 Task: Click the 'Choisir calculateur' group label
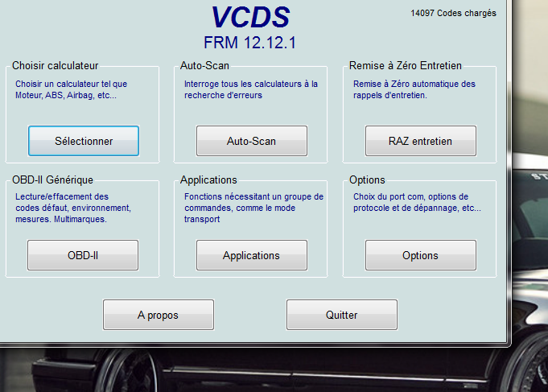click(56, 65)
